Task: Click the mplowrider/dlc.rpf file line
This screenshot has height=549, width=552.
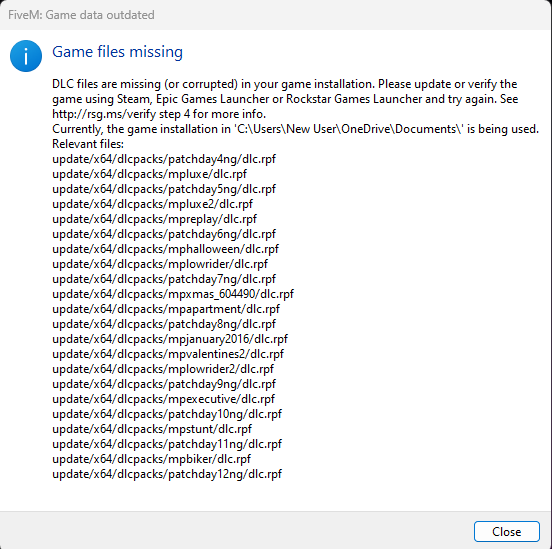Action: [160, 264]
